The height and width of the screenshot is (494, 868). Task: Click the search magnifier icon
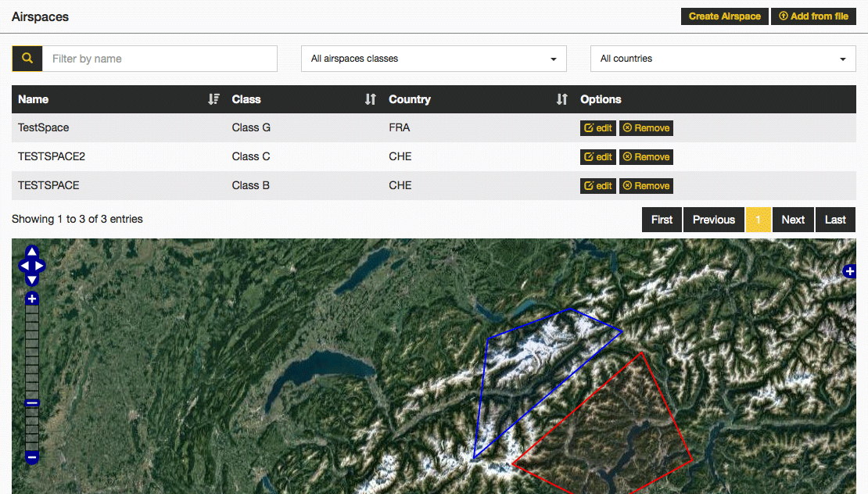click(27, 58)
